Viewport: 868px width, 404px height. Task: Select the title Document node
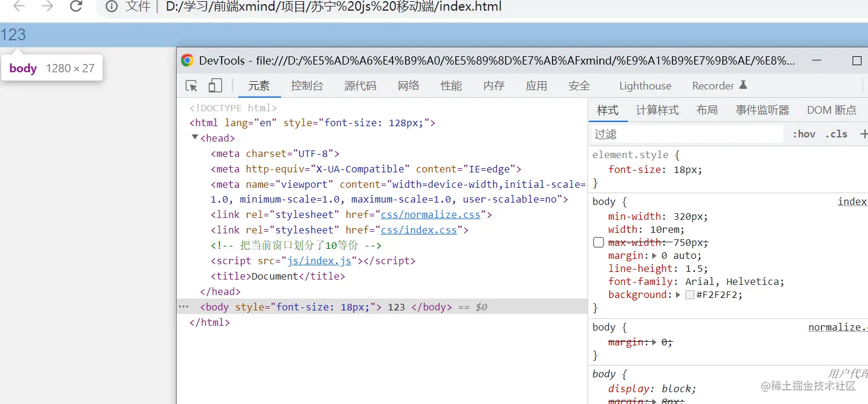pyautogui.click(x=277, y=276)
